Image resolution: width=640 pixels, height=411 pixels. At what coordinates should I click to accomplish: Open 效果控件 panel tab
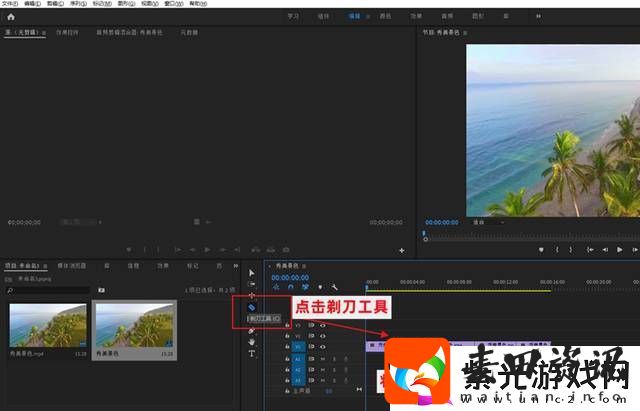pos(67,32)
